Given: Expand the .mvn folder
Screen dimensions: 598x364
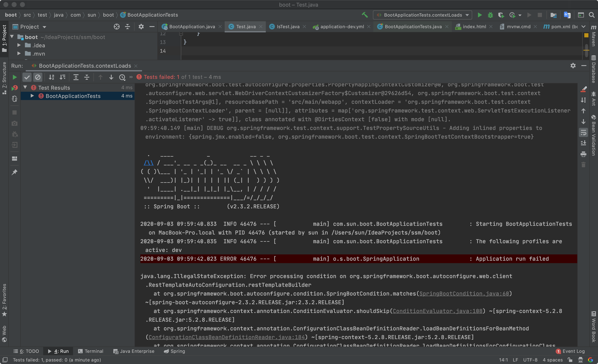Looking at the screenshot, I should pos(19,53).
